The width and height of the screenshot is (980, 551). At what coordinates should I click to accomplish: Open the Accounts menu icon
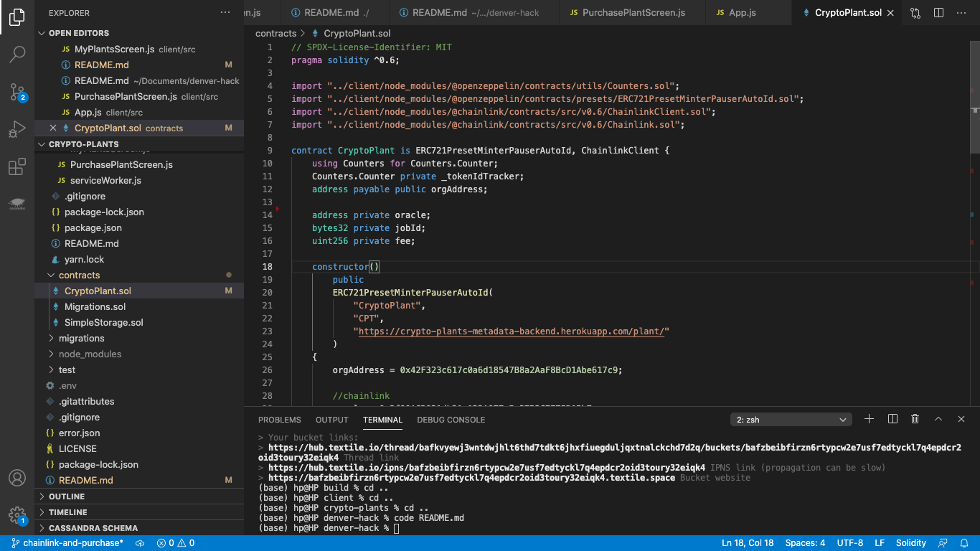point(17,478)
